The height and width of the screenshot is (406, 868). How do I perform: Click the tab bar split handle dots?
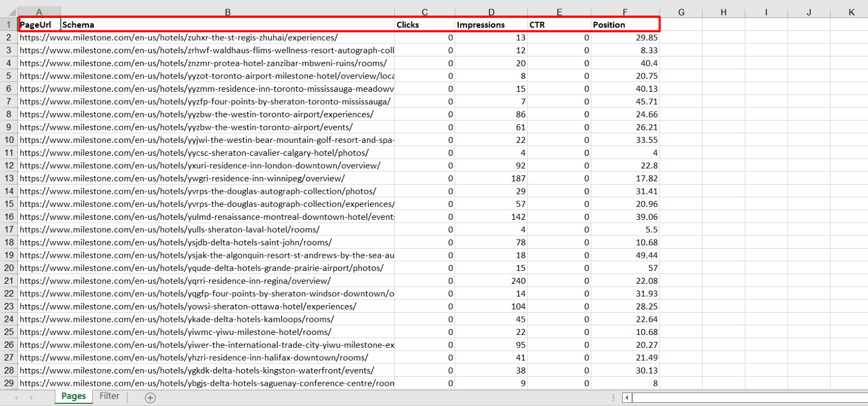pyautogui.click(x=614, y=398)
